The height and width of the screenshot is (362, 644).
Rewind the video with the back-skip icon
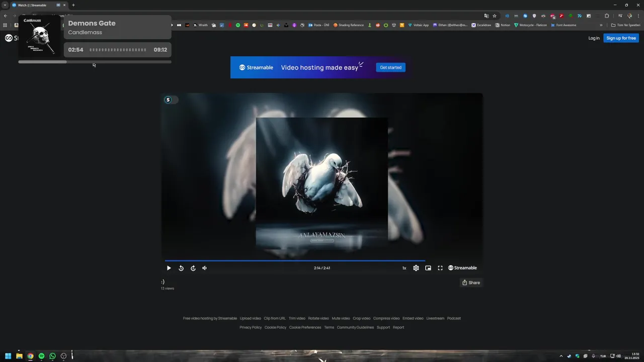[x=181, y=268]
